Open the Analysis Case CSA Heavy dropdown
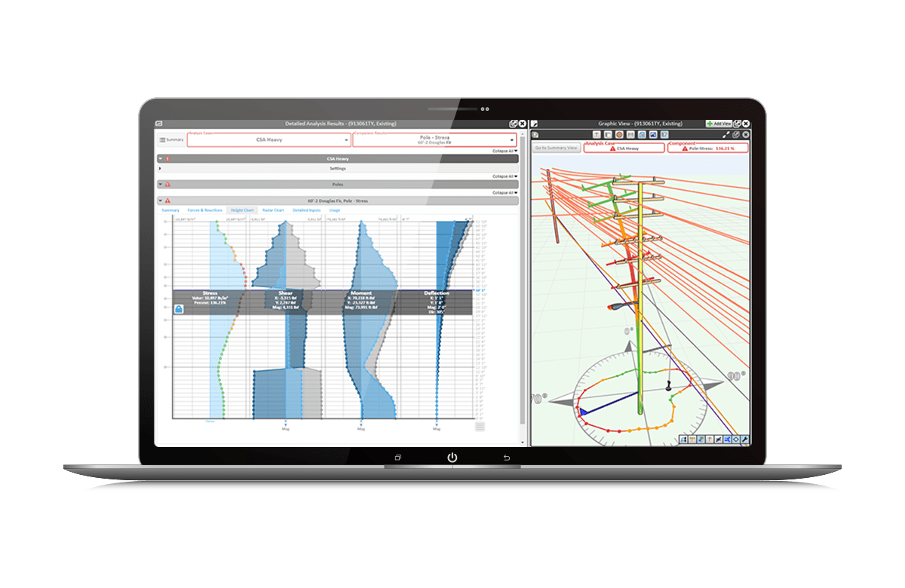Image resolution: width=905 pixels, height=588 pixels. (x=268, y=139)
